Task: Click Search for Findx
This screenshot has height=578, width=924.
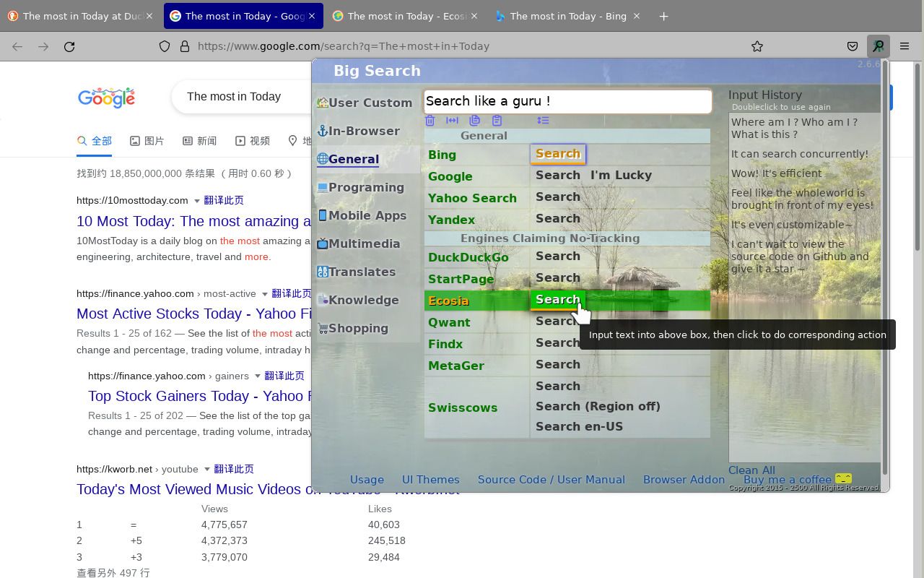Action: pos(558,342)
